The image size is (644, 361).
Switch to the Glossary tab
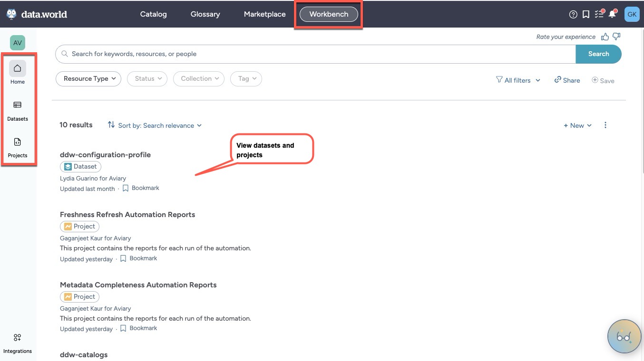(205, 14)
